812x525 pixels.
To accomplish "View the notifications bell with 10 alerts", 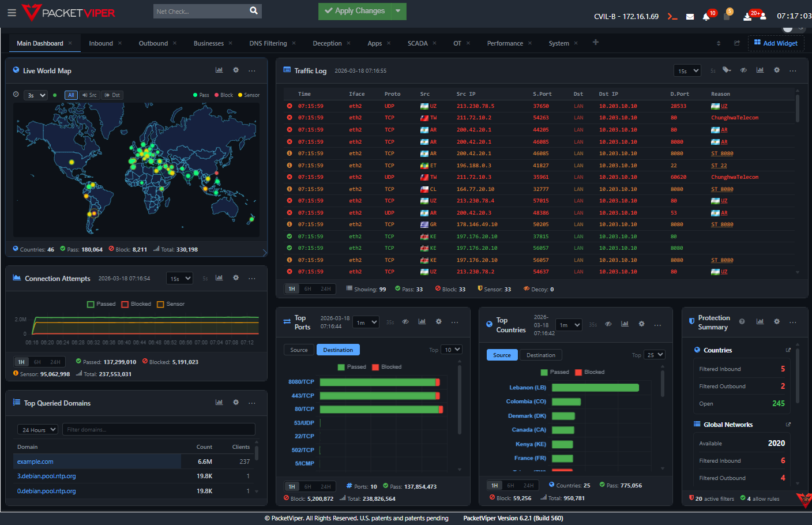I will 706,16.
